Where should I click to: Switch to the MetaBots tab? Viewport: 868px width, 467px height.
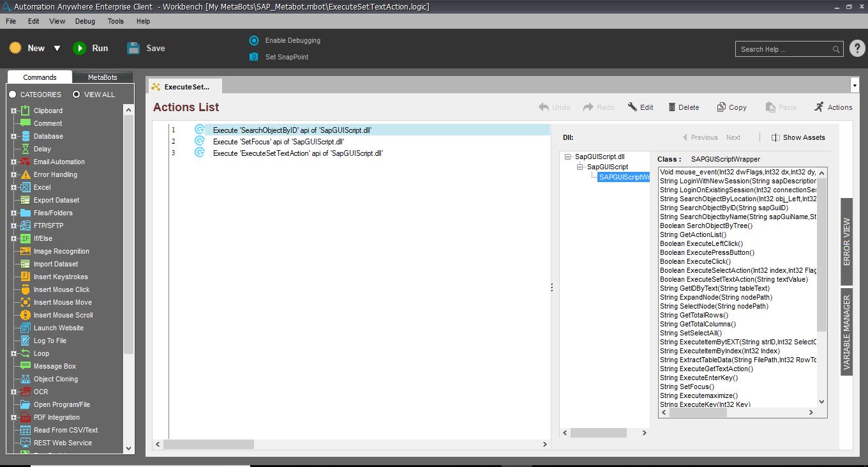click(102, 77)
